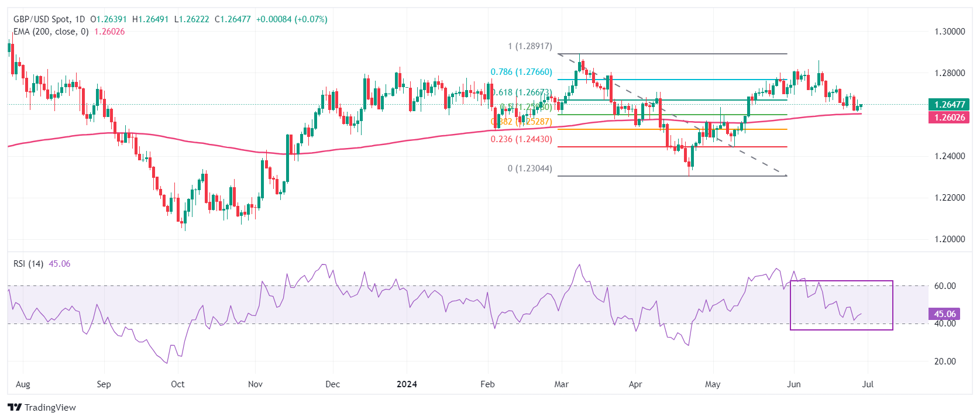Select the 0 (1.23044) Fibonacci level label
980x420 pixels.
pos(529,168)
